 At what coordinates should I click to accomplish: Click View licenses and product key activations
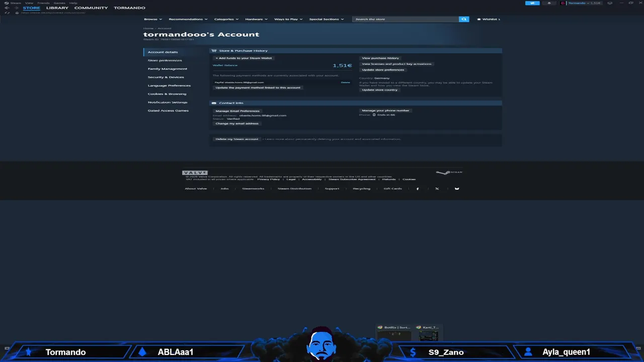click(396, 64)
